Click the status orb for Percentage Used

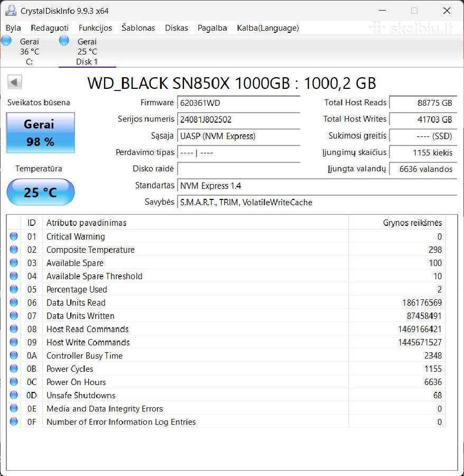point(14,289)
